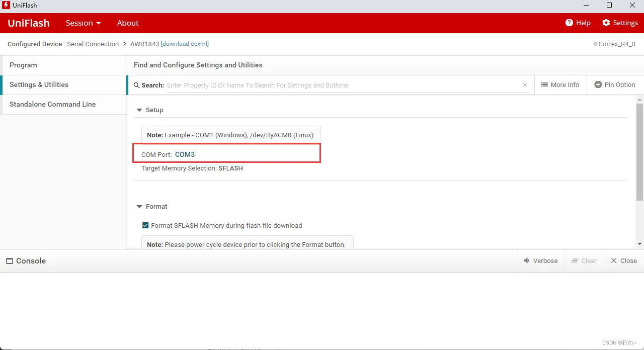Close the Console panel
Image resolution: width=644 pixels, height=350 pixels.
624,260
